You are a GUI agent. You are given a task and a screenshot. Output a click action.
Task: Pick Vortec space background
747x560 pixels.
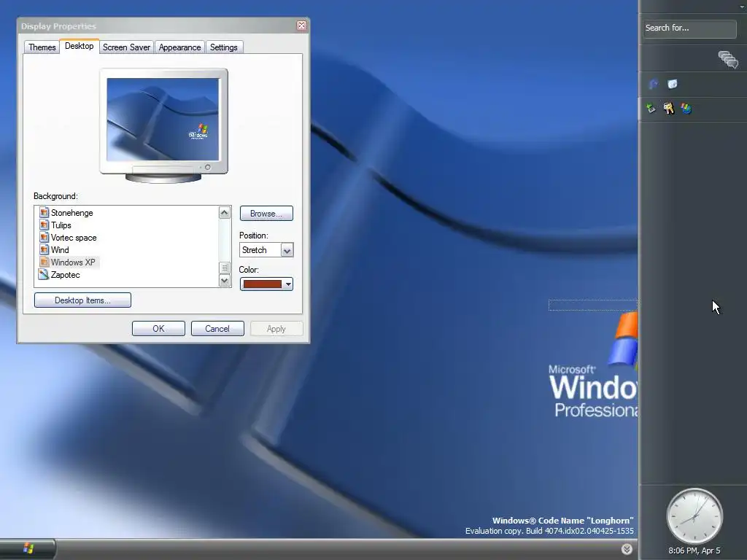pos(74,238)
